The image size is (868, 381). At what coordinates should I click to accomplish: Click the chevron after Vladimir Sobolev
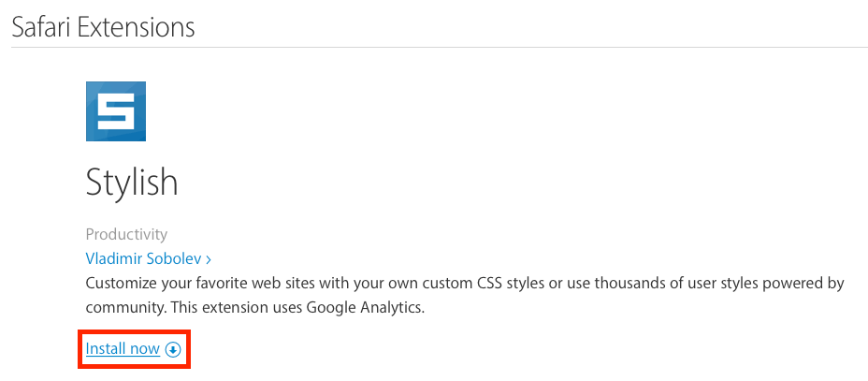(x=208, y=258)
